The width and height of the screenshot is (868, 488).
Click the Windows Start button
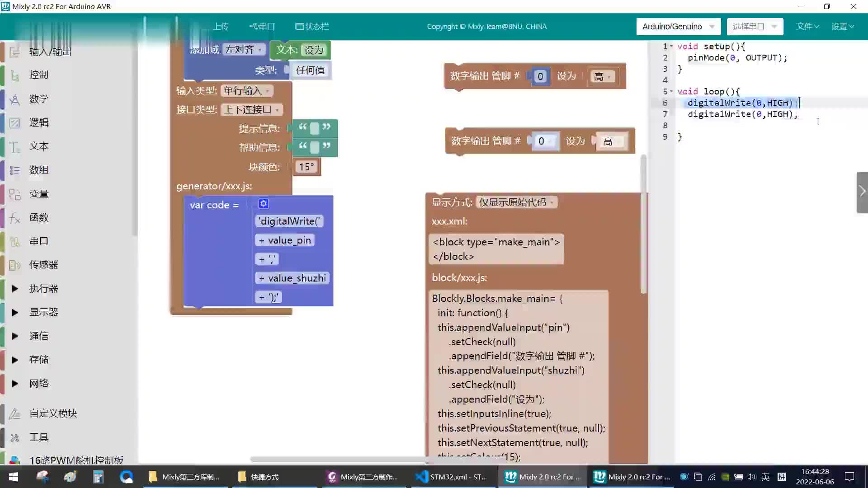tap(14, 477)
